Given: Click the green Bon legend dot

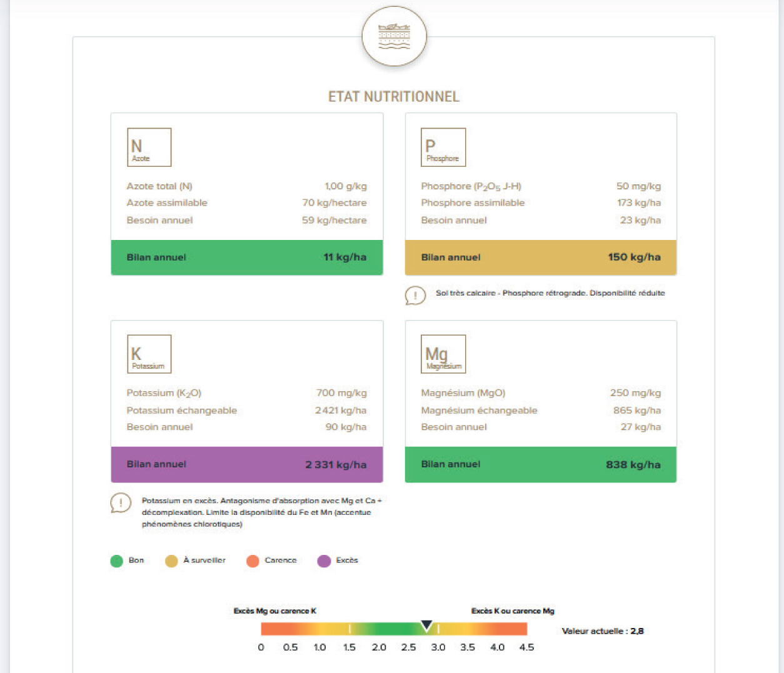Looking at the screenshot, I should [116, 561].
